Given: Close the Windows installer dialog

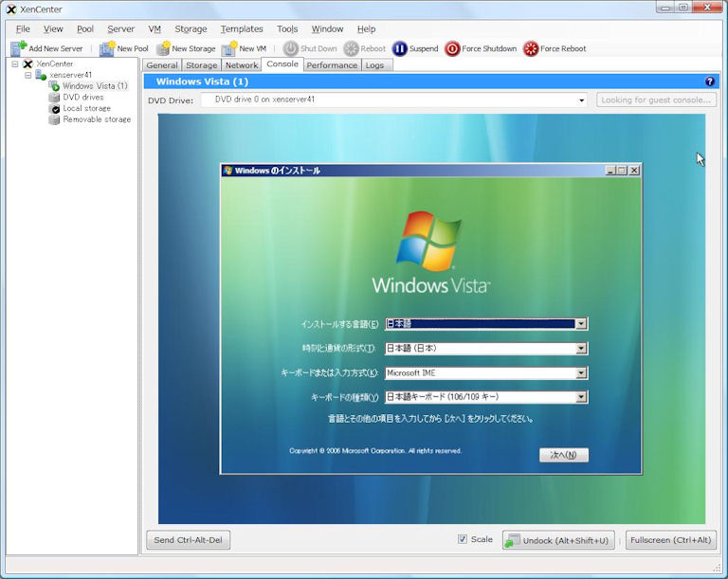Looking at the screenshot, I should 634,171.
